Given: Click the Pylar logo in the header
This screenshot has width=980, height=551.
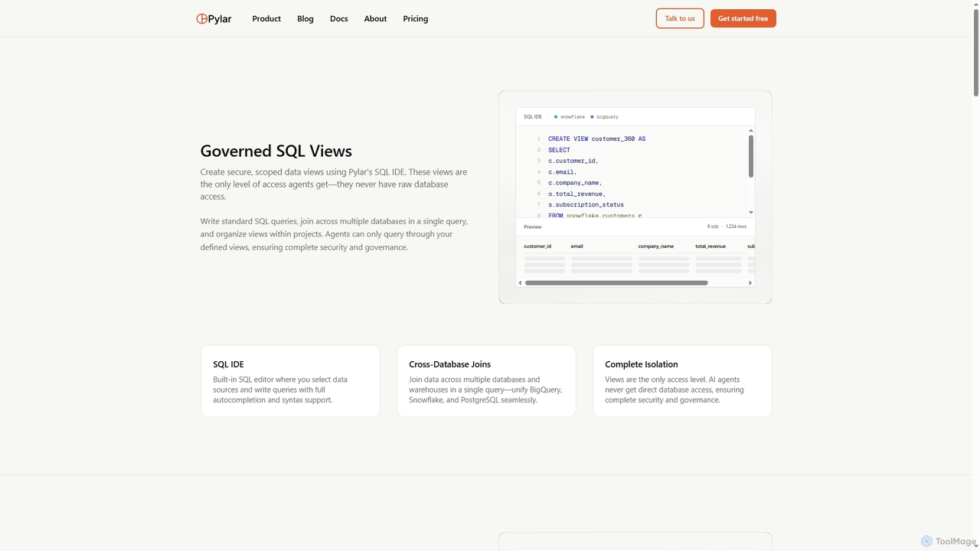Looking at the screenshot, I should pos(214,18).
